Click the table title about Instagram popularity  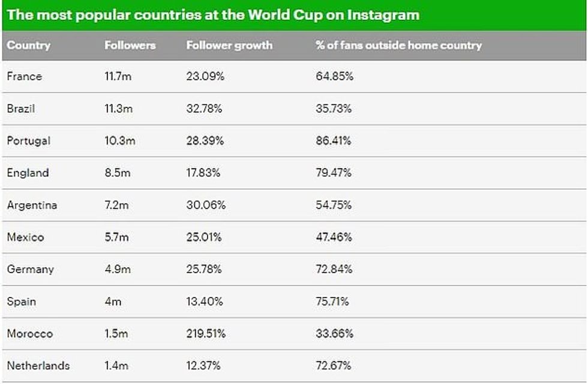coord(213,14)
